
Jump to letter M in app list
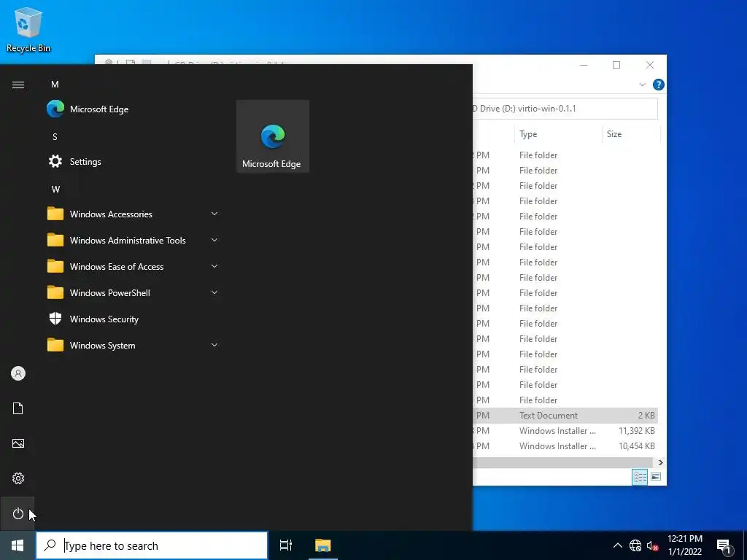coord(55,85)
